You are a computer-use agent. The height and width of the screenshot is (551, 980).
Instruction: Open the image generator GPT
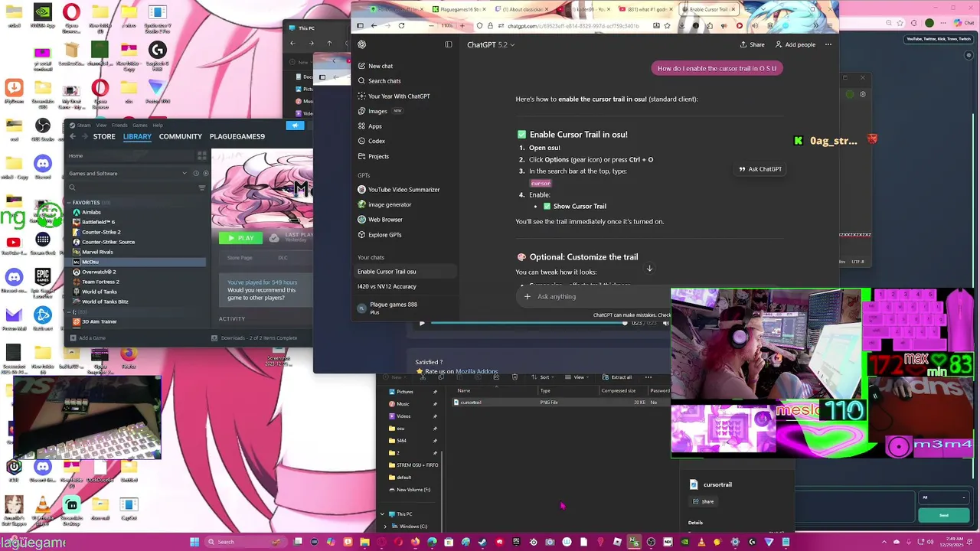(384, 204)
